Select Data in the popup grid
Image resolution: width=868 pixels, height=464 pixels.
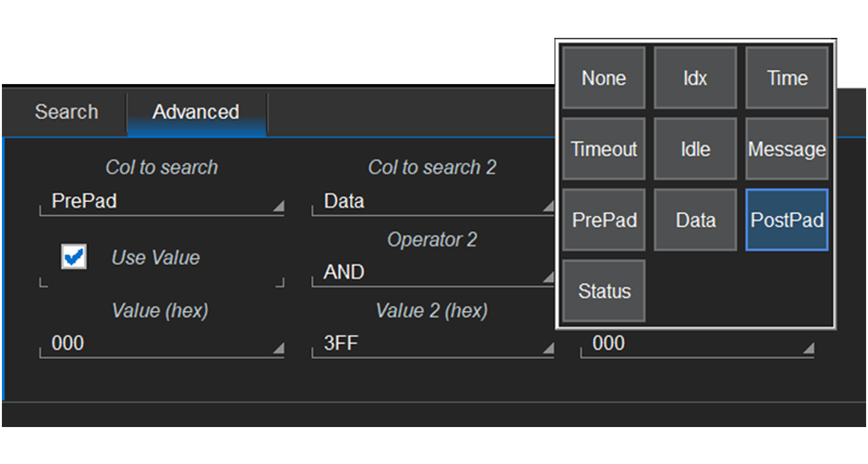[695, 220]
